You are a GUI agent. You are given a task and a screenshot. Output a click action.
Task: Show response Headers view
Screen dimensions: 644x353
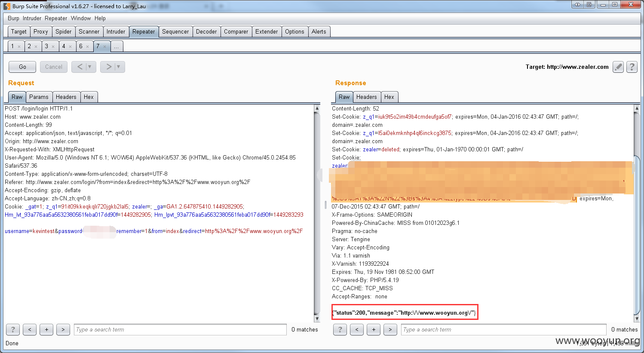367,97
